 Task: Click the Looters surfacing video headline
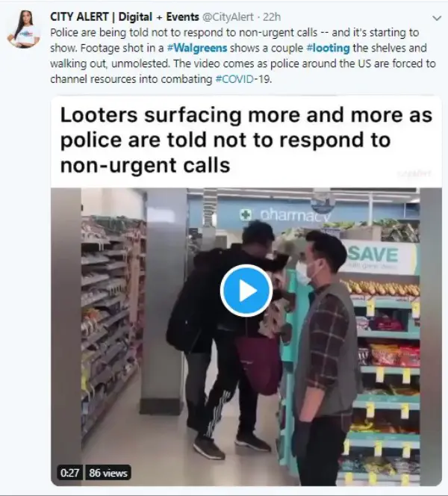246,140
